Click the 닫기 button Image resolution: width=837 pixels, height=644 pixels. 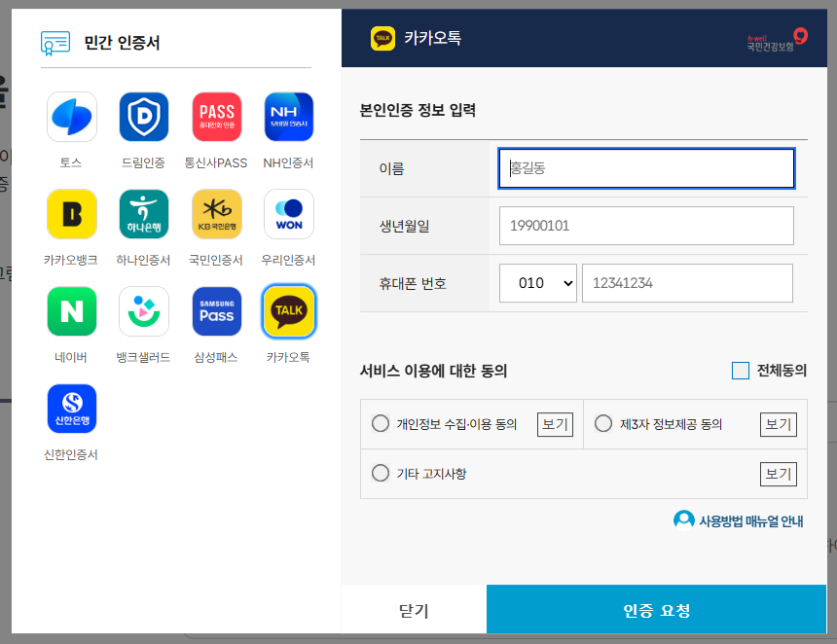[414, 609]
